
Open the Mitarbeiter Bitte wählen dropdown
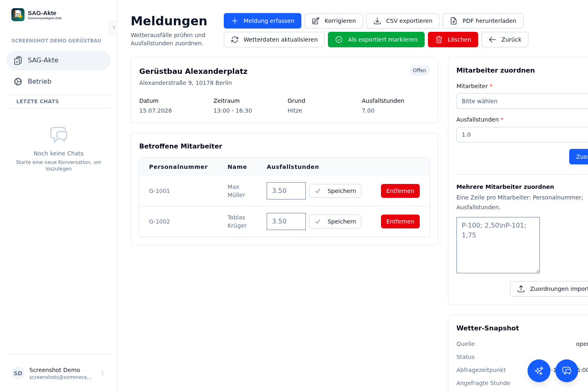coord(522,101)
